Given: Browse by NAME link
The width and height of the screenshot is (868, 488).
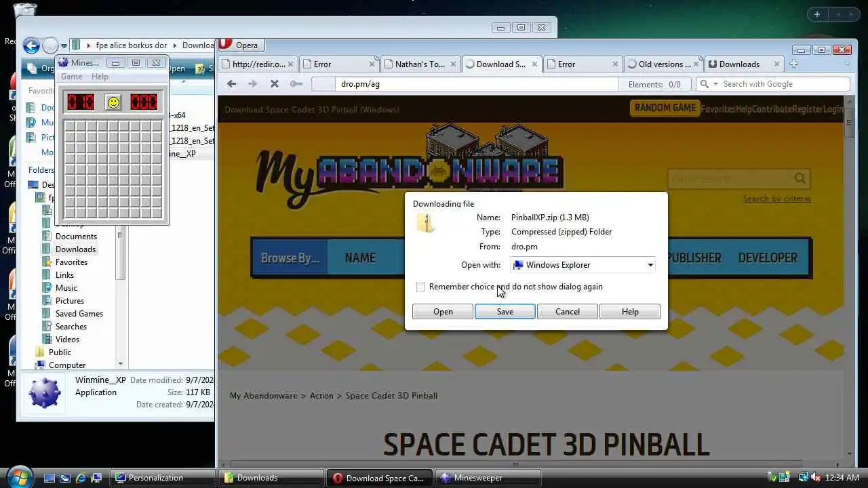Looking at the screenshot, I should 360,258.
